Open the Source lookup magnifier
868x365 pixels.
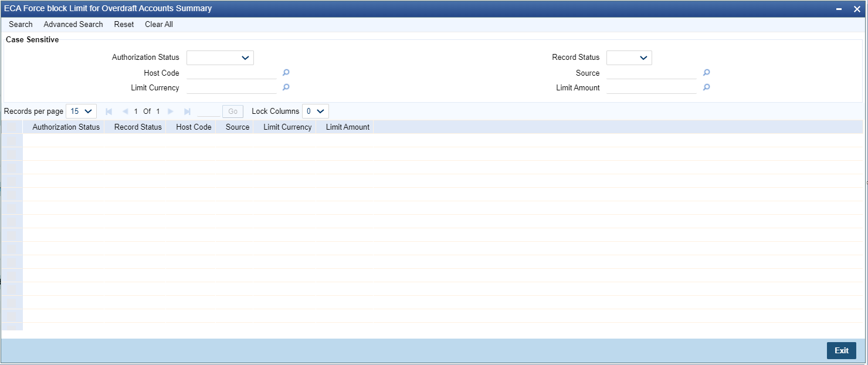[707, 73]
